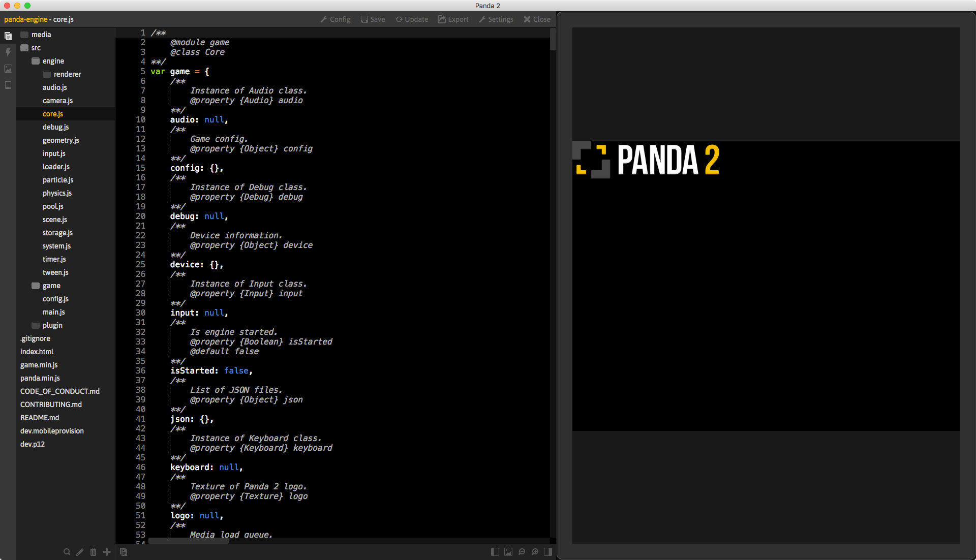Open audio.js in the file tree
This screenshot has height=560, width=976.
pyautogui.click(x=55, y=87)
